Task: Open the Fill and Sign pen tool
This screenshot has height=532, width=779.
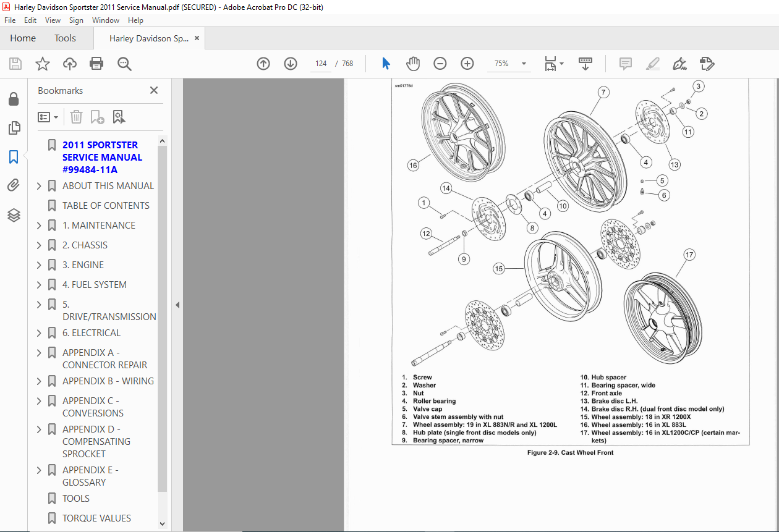Action: (x=679, y=64)
